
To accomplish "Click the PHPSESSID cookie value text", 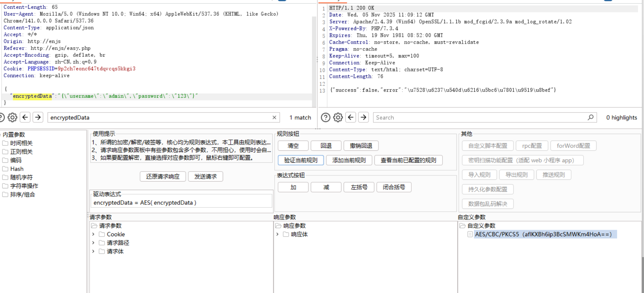I will [97, 69].
